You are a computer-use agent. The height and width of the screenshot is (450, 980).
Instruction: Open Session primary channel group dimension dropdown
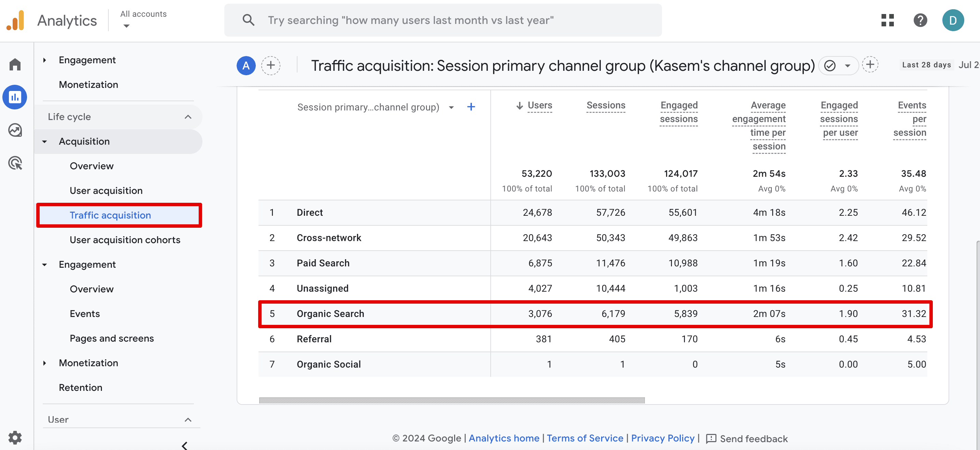pyautogui.click(x=451, y=107)
